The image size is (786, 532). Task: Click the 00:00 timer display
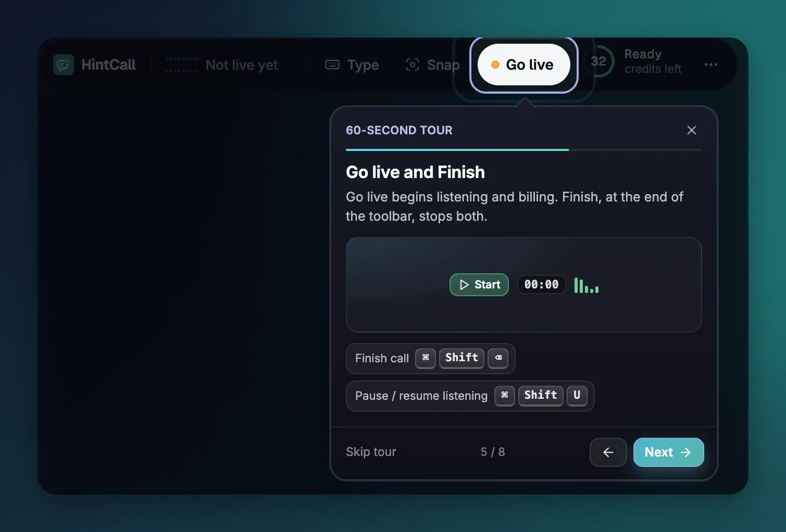(x=542, y=285)
